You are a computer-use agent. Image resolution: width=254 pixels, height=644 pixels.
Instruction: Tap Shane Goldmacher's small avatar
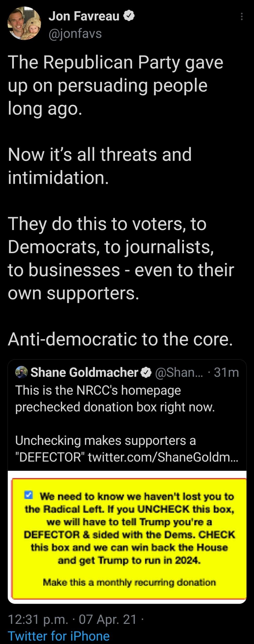click(x=21, y=372)
